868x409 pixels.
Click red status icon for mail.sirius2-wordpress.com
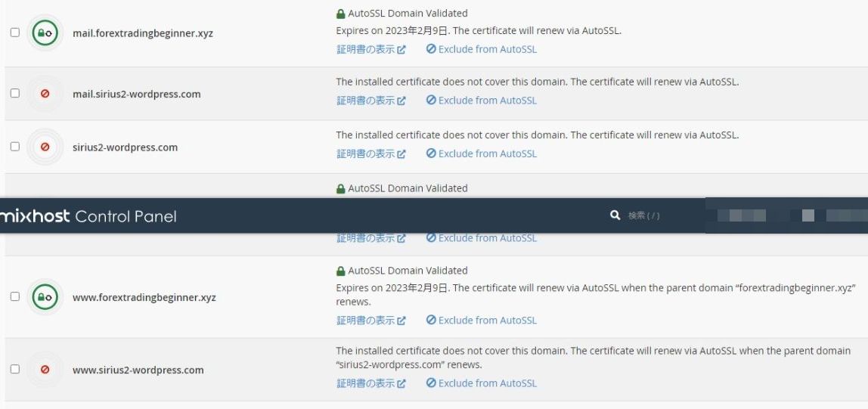click(x=45, y=94)
